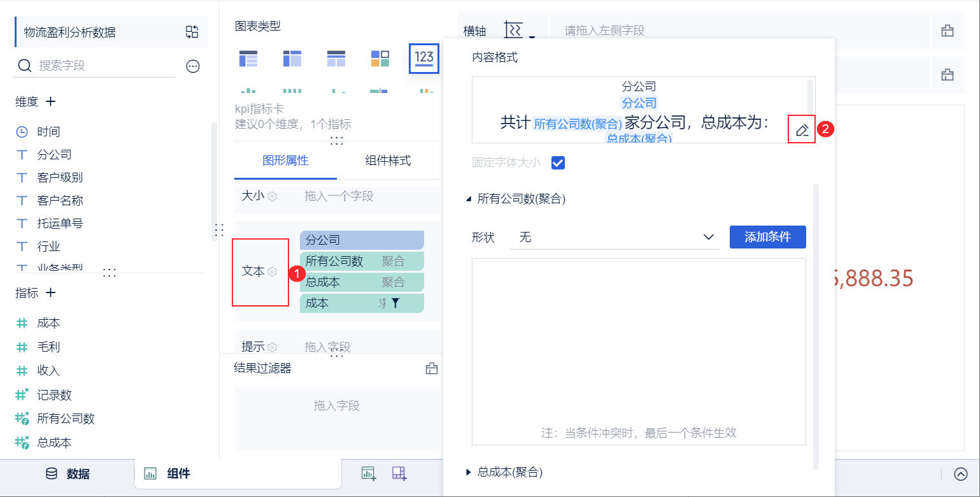Click the 分公司 field pill in 文本

coord(362,240)
